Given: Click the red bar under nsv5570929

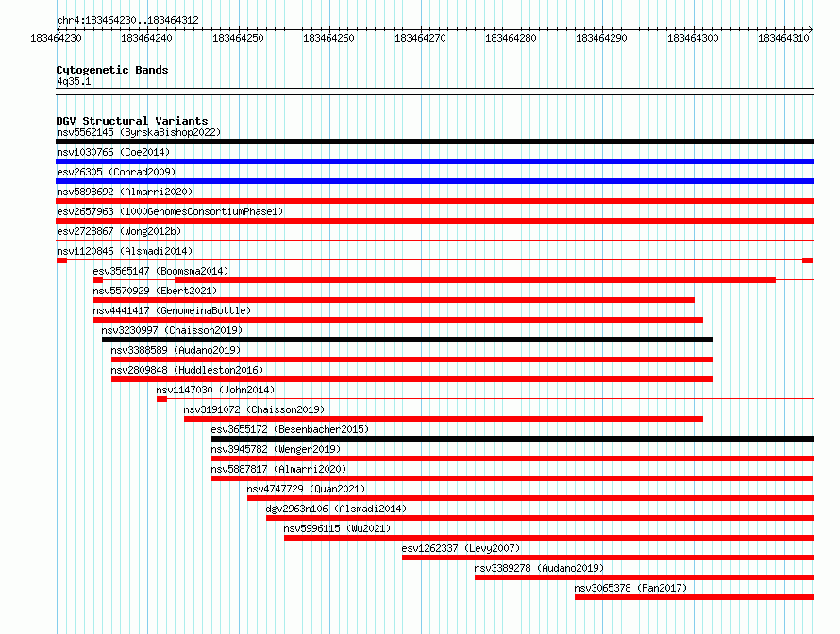Looking at the screenshot, I should [x=394, y=300].
